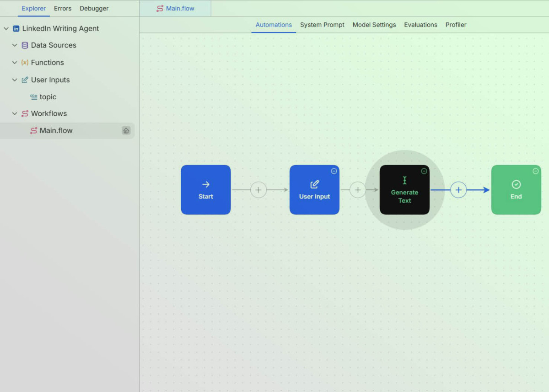The image size is (549, 392).
Task: Select the Start node on canvas
Action: tap(205, 190)
